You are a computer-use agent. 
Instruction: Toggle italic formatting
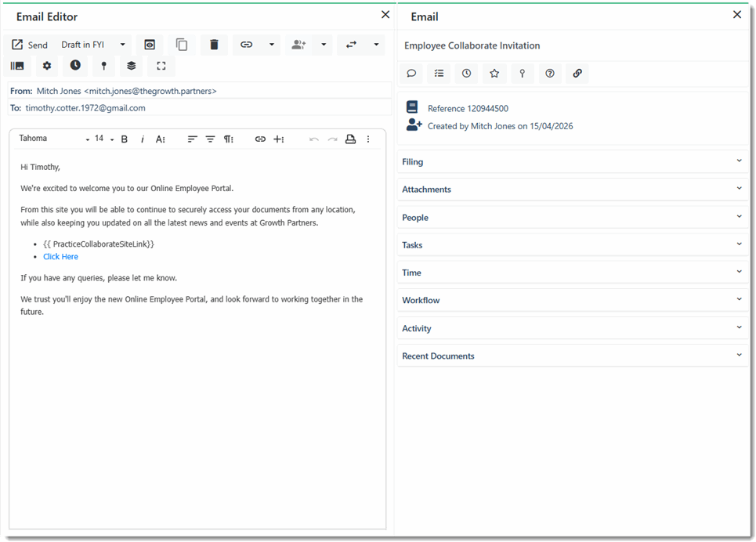143,139
